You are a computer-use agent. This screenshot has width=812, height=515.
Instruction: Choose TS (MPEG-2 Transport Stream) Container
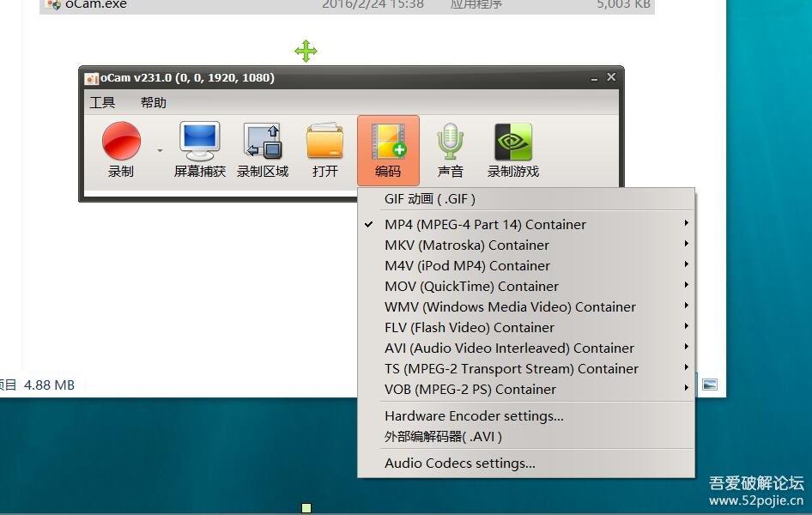(526, 369)
